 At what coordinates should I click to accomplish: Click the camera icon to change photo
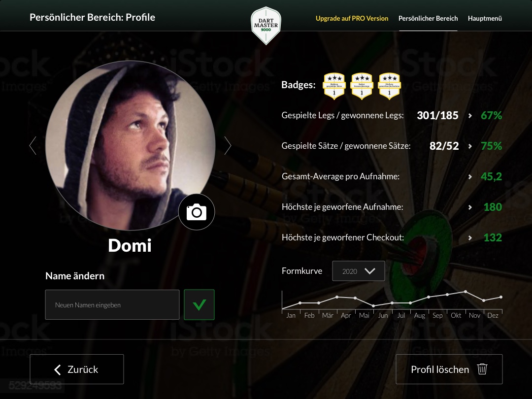[197, 212]
